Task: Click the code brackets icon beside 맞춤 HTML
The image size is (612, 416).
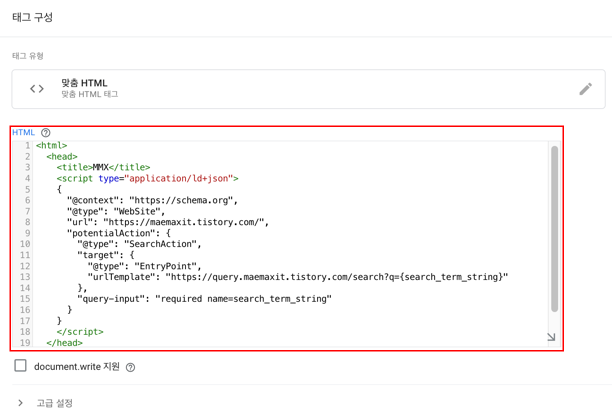Action: [x=37, y=89]
